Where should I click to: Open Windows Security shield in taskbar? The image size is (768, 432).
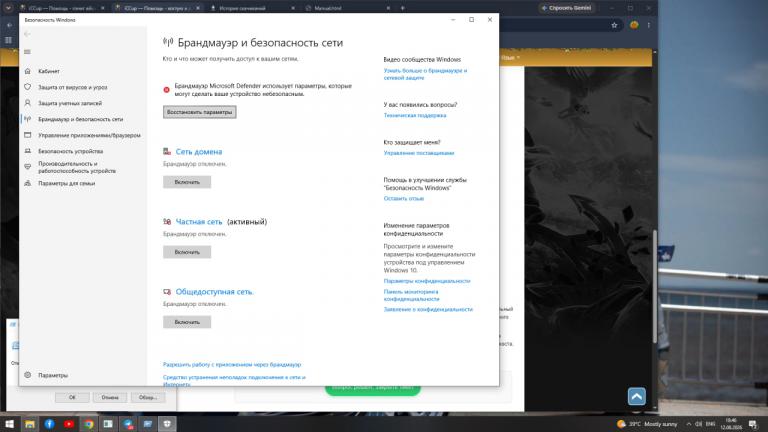click(167, 424)
